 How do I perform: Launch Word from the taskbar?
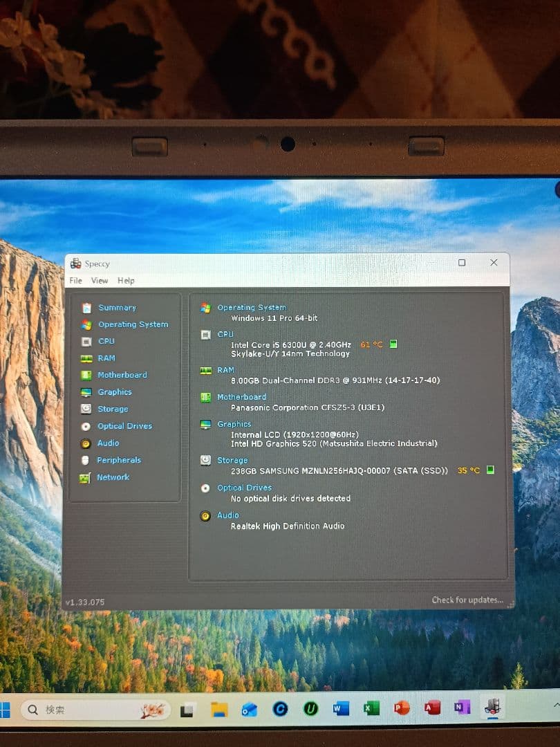tap(340, 709)
